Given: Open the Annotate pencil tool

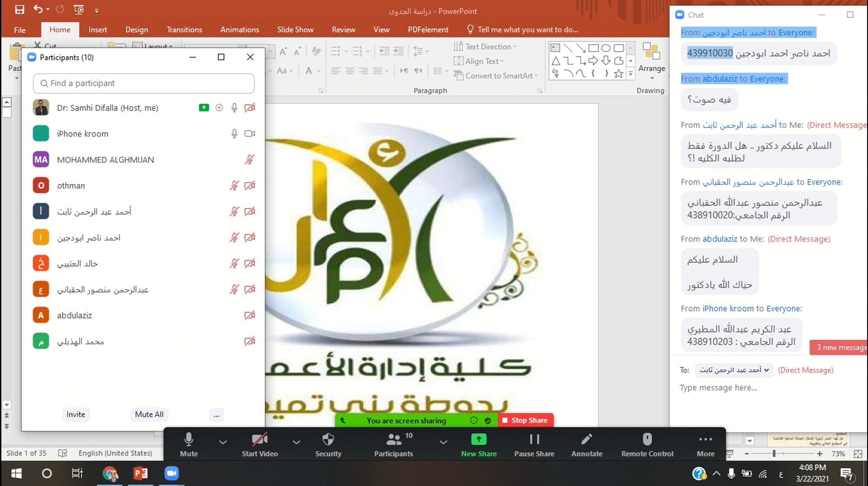Looking at the screenshot, I should click(x=586, y=440).
